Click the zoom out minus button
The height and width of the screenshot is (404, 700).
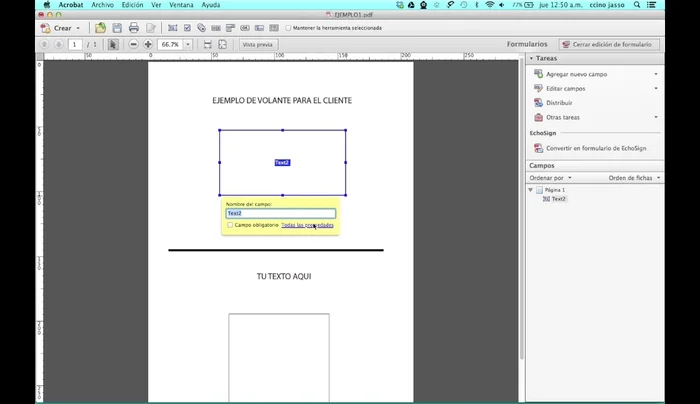(x=134, y=45)
